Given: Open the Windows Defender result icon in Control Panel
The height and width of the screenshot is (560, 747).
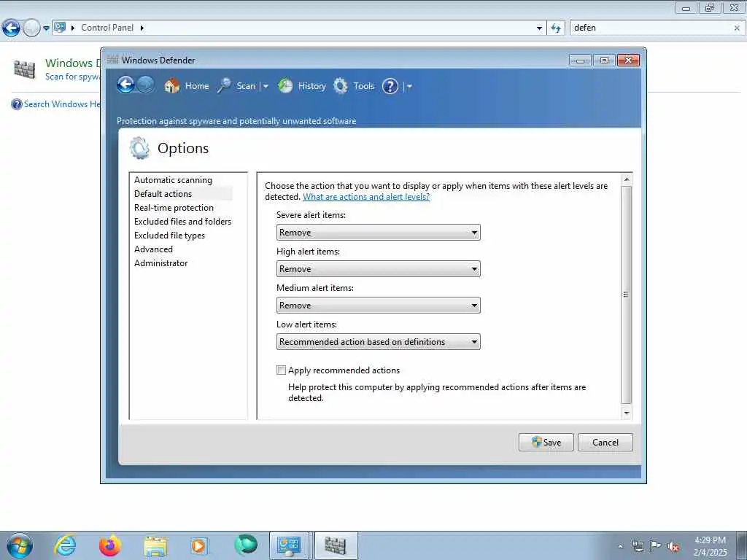Looking at the screenshot, I should pos(24,69).
